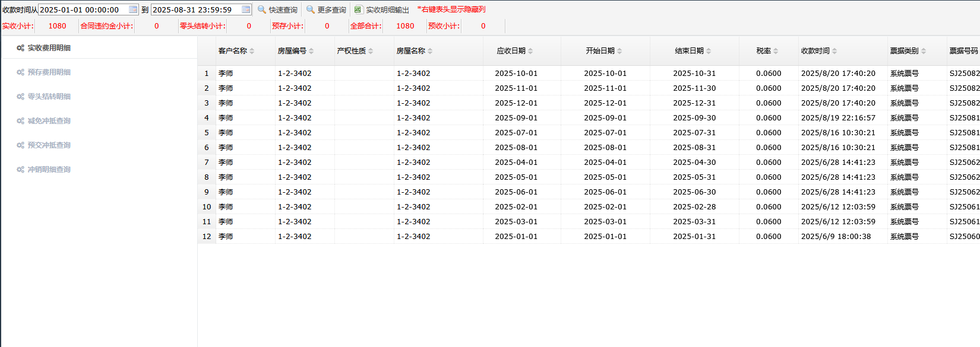
Task: Open 预存费用明细 in the sidebar
Action: point(49,72)
